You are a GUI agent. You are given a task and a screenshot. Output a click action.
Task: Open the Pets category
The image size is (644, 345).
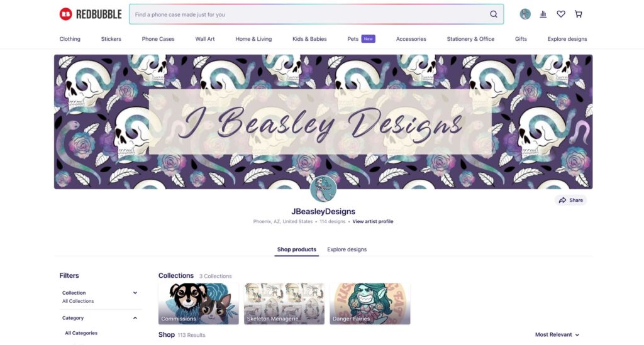[353, 39]
